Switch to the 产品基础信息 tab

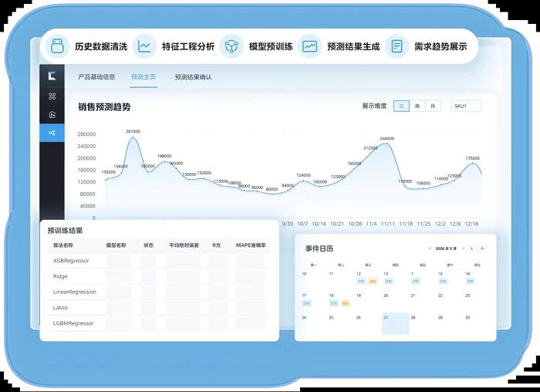96,77
